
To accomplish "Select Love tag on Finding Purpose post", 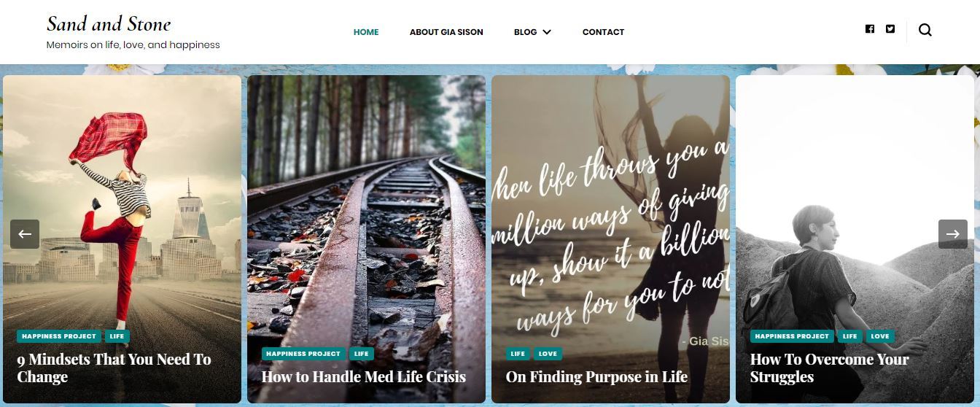I will pos(548,354).
